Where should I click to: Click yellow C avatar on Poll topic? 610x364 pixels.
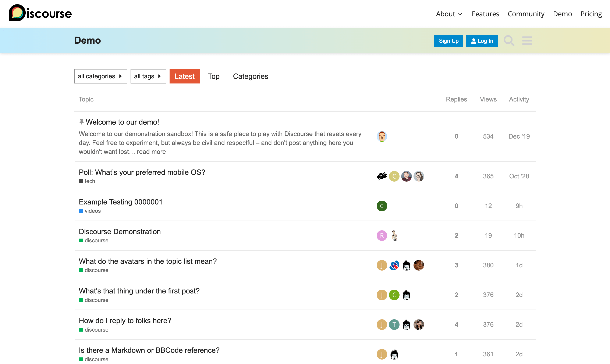[x=394, y=176]
